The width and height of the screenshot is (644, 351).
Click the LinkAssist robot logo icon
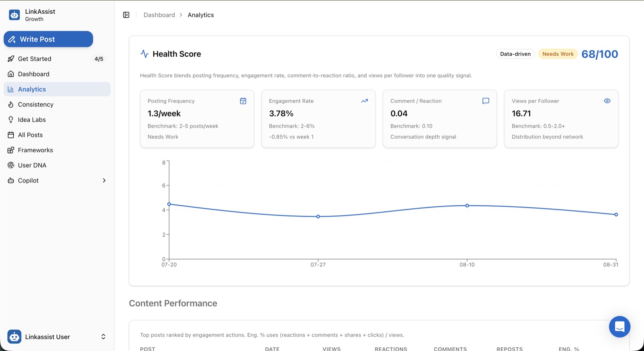click(14, 15)
